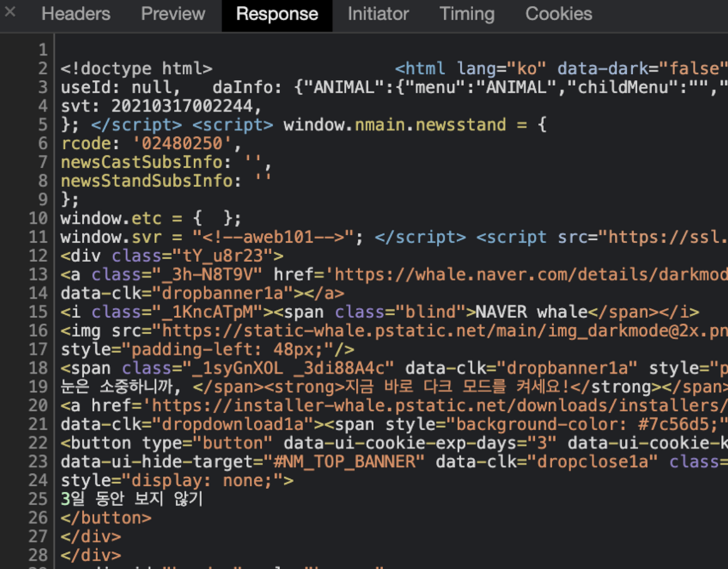Click line number 25 in the gutter
728x569 pixels.
39,500
